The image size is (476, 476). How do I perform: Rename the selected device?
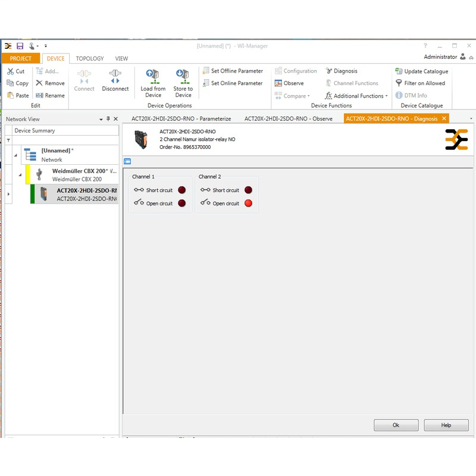click(x=50, y=95)
